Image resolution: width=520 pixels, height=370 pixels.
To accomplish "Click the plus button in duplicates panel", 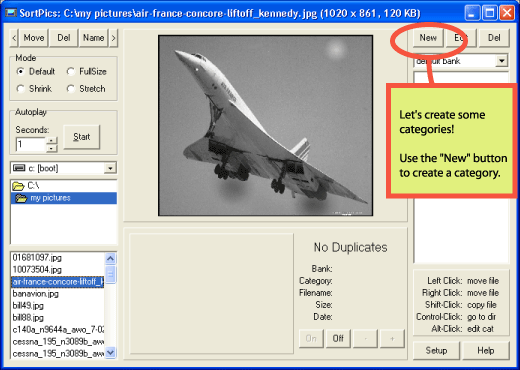I will tap(392, 339).
